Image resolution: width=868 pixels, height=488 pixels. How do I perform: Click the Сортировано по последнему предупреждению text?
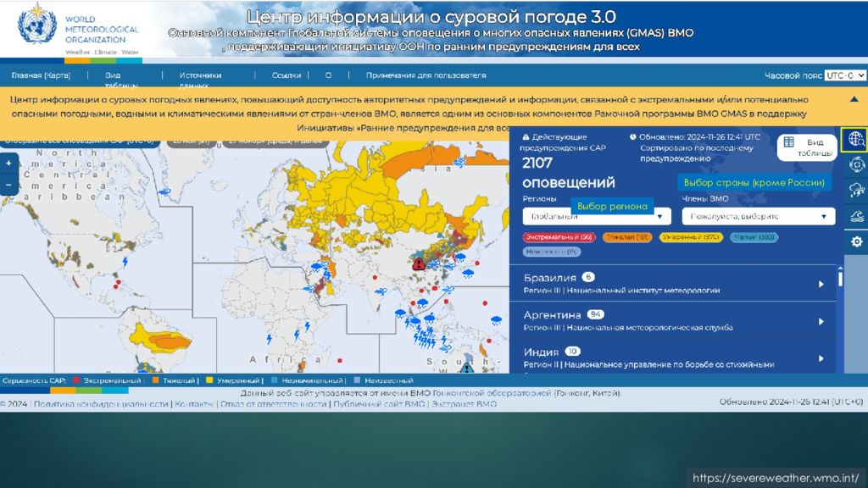coord(697,153)
